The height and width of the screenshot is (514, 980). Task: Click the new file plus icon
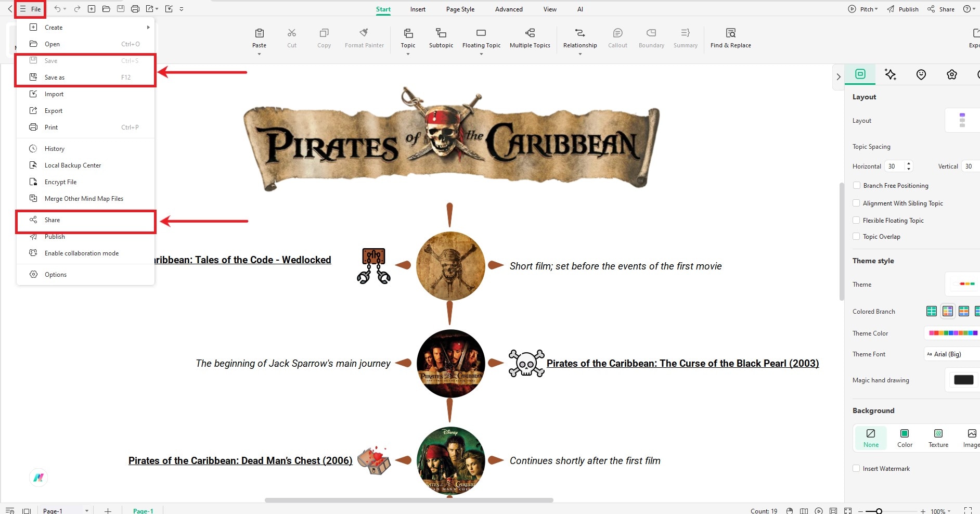click(92, 9)
